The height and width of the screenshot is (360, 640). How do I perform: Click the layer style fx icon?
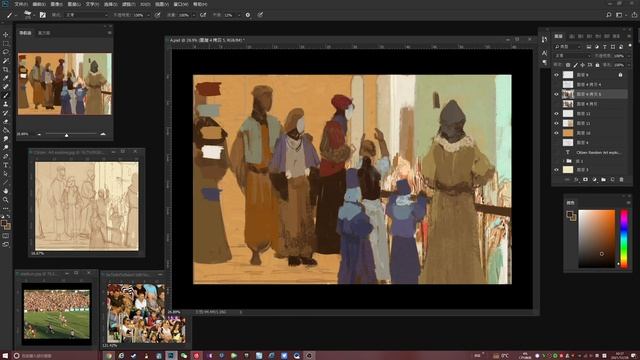coord(576,180)
